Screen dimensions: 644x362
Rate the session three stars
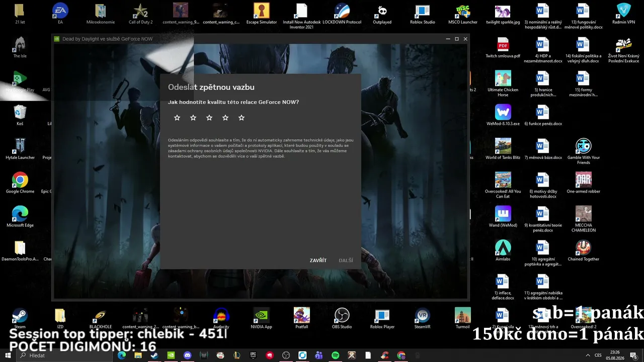pyautogui.click(x=209, y=118)
